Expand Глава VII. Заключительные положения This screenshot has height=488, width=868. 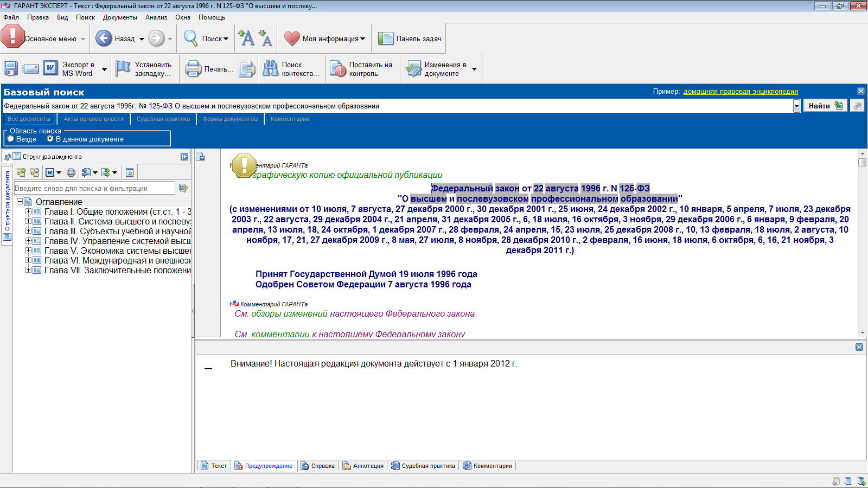(28, 270)
